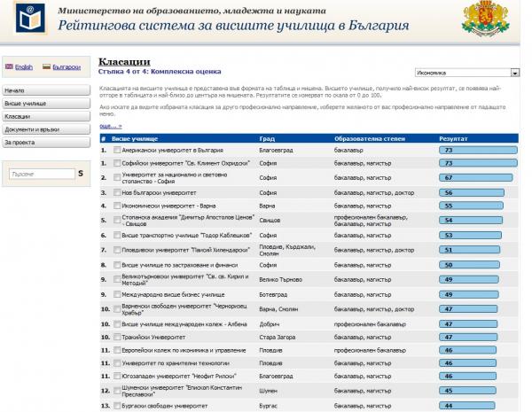Click the result bar showing 50
The width and height of the screenshot is (532, 412).
tap(469, 265)
